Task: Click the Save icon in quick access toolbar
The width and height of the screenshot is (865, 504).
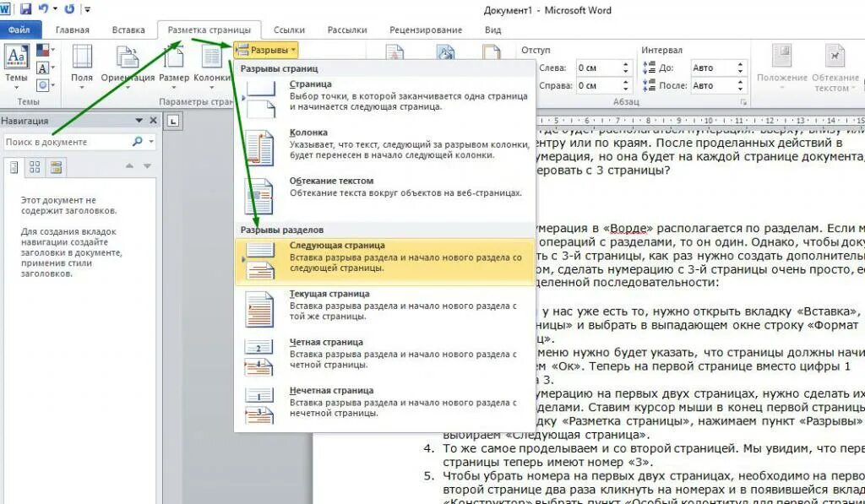Action: point(25,9)
